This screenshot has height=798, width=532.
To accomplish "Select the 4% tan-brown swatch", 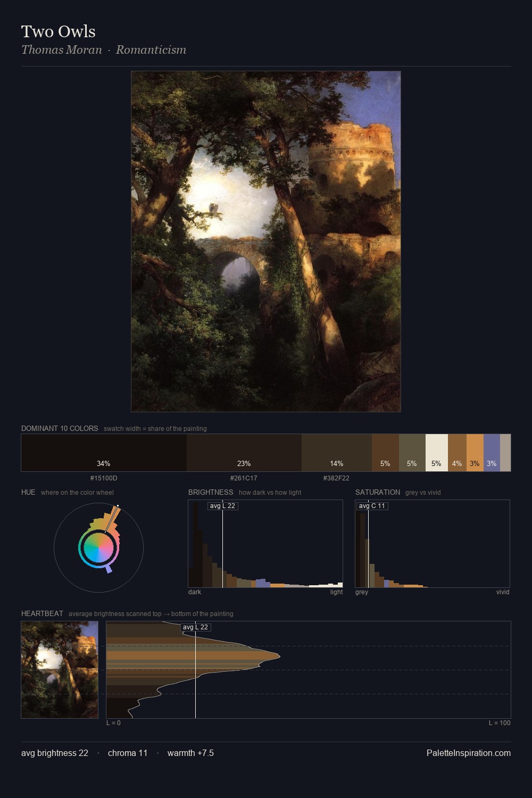I will click(x=457, y=453).
